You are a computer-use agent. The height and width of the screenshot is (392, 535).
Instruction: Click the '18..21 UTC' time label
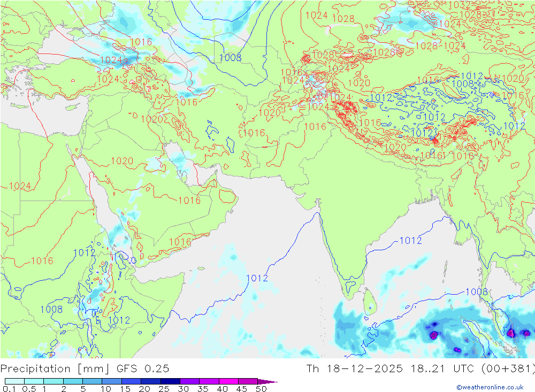point(442,369)
